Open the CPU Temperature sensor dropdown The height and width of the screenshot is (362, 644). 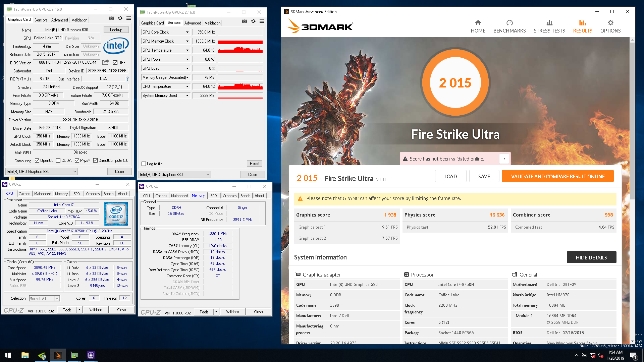(187, 86)
